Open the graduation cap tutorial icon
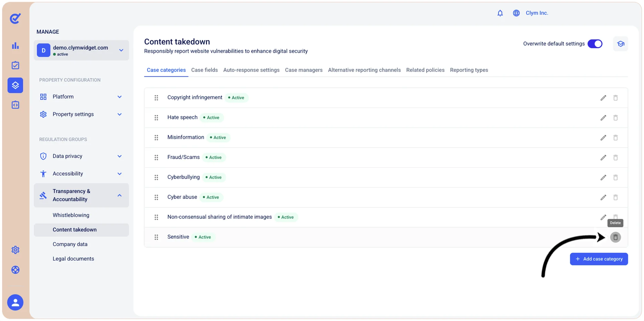Image resolution: width=644 pixels, height=321 pixels. [x=620, y=44]
